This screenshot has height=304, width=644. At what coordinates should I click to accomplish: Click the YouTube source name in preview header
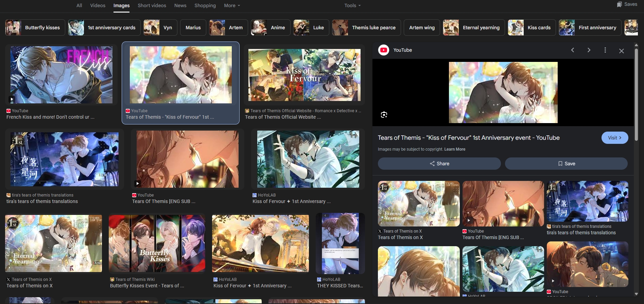(403, 50)
